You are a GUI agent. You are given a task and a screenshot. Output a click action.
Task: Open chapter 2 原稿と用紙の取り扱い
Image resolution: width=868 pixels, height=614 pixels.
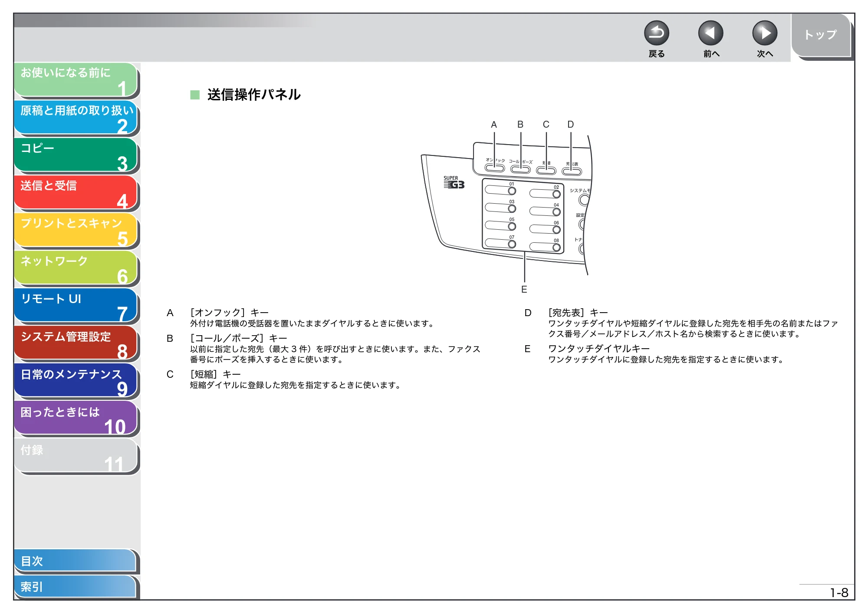76,117
